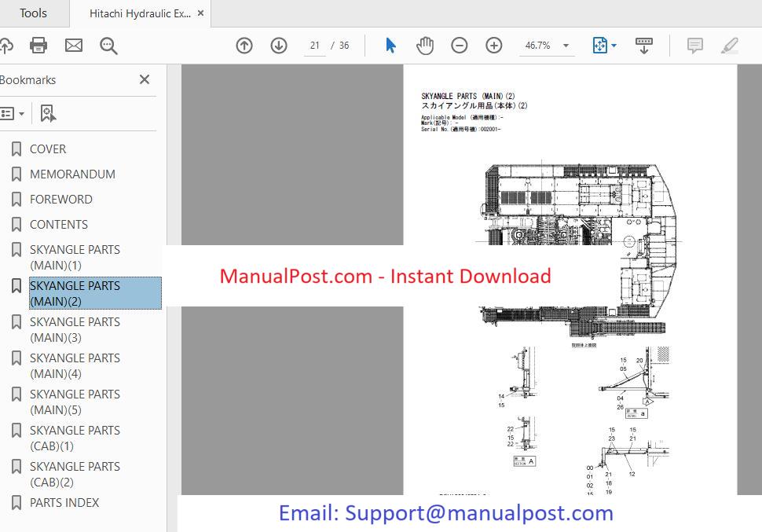Switch to the Tools tab
Viewport: 762px width, 532px height.
(x=33, y=13)
